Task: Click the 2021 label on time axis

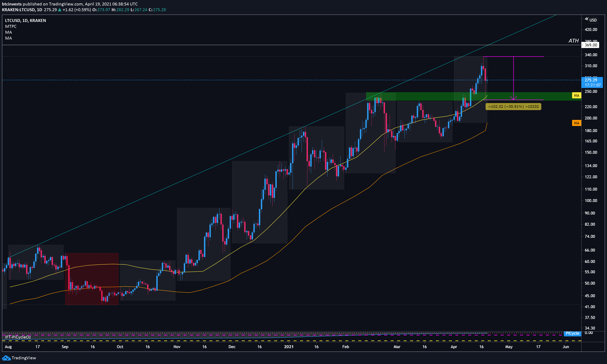Action: 289,347
